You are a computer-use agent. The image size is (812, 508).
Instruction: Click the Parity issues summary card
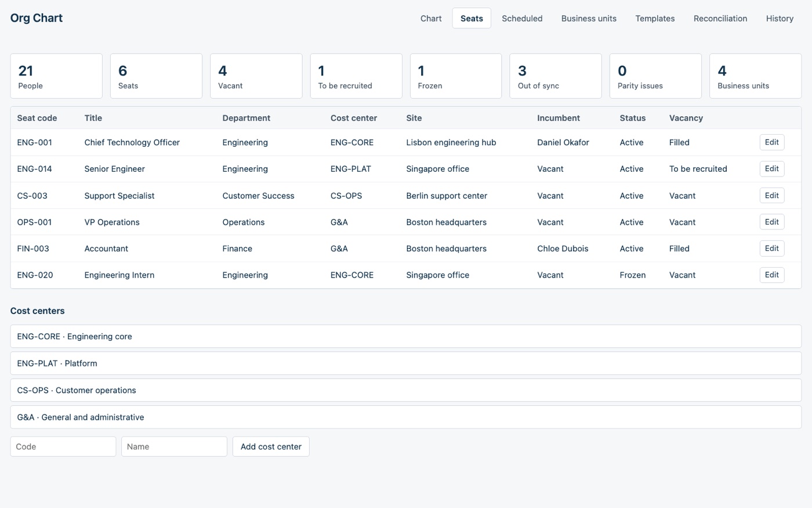pyautogui.click(x=655, y=76)
